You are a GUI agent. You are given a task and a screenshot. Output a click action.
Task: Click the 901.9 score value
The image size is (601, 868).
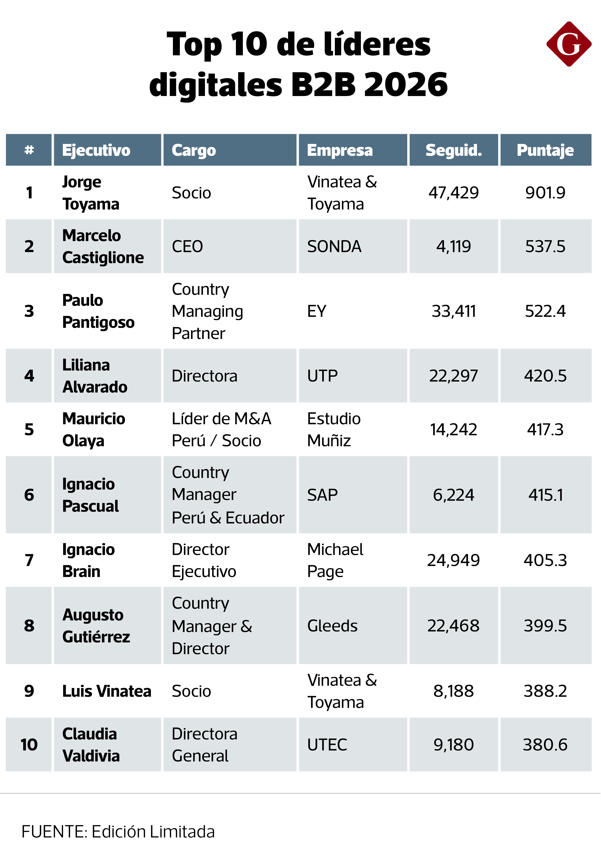[545, 193]
